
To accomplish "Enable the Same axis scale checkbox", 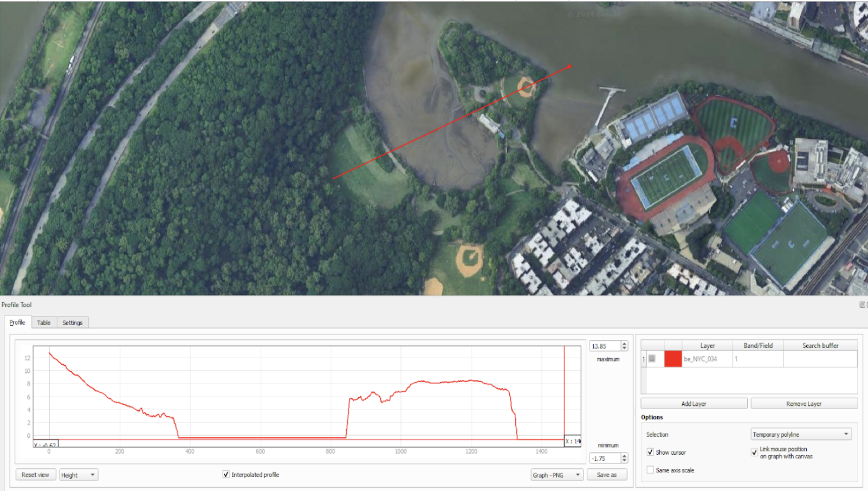I will coord(650,470).
